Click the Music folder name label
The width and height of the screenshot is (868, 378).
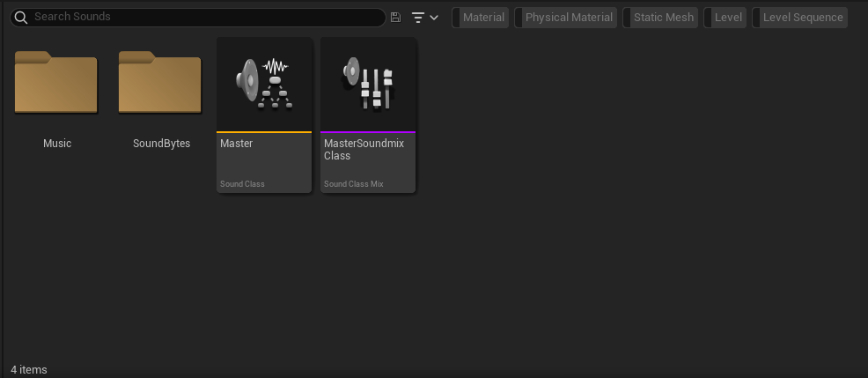coord(57,144)
